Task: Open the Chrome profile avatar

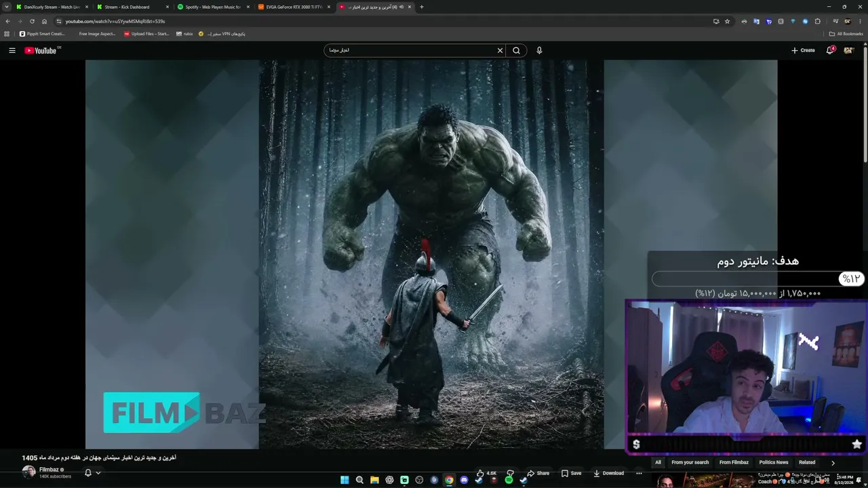Action: coord(848,21)
